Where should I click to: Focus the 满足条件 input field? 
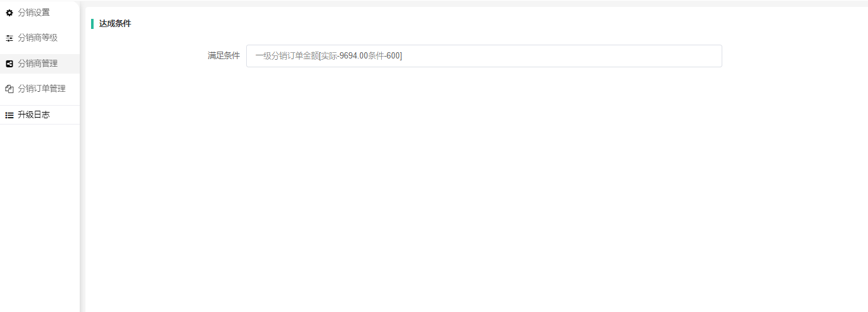484,56
